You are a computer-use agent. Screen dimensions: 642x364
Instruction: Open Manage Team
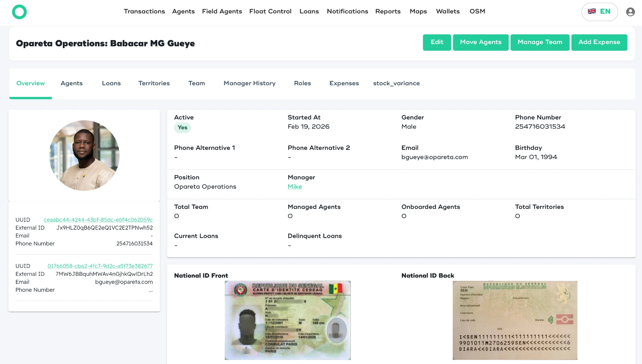(x=540, y=42)
